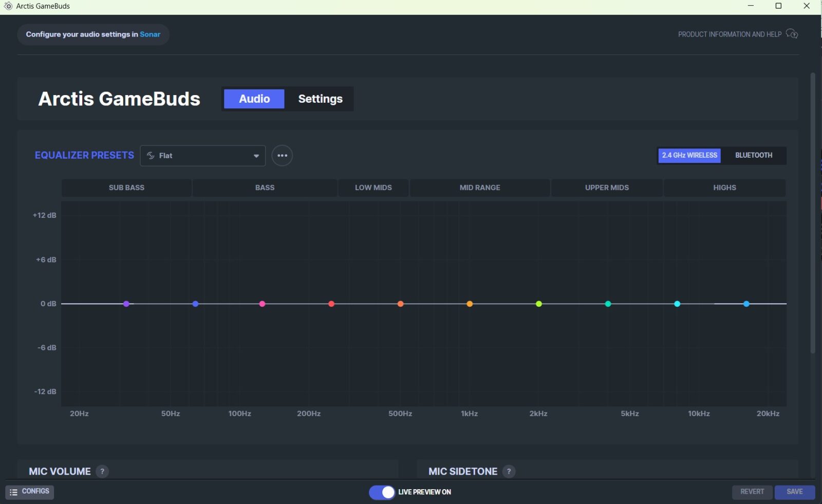Open the Flat equalizer preset dropdown
The image size is (822, 504).
[x=202, y=156]
